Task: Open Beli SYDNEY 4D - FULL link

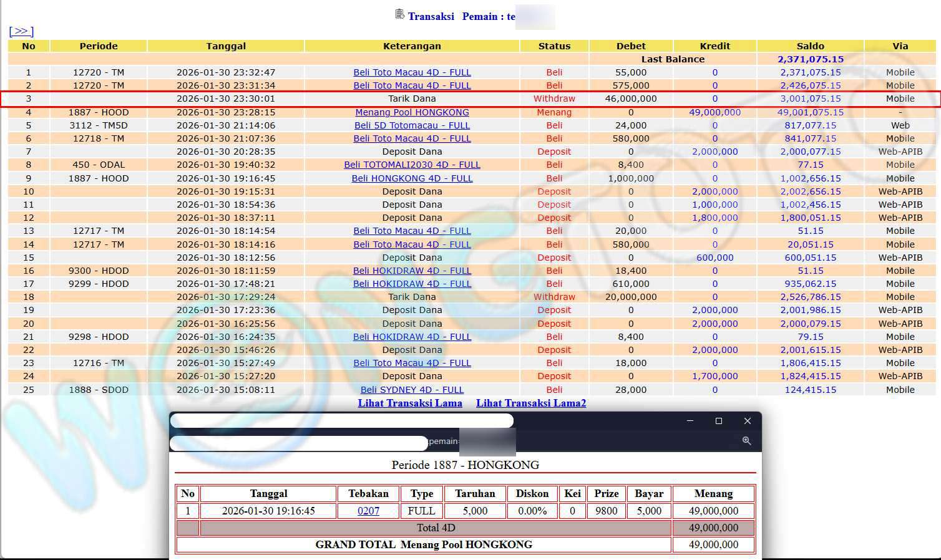Action: pyautogui.click(x=412, y=390)
